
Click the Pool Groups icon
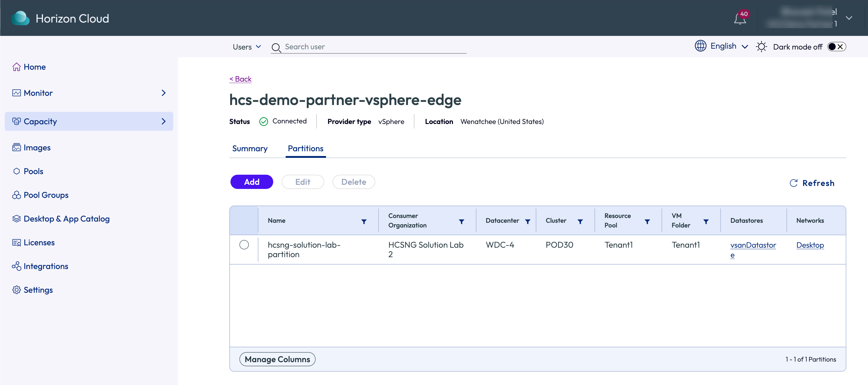17,195
